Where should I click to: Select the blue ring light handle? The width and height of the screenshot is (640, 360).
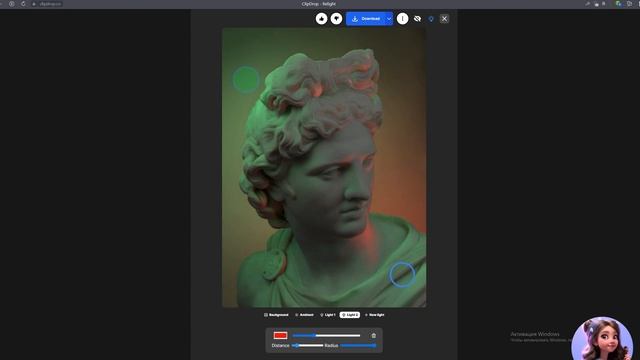coord(402,274)
